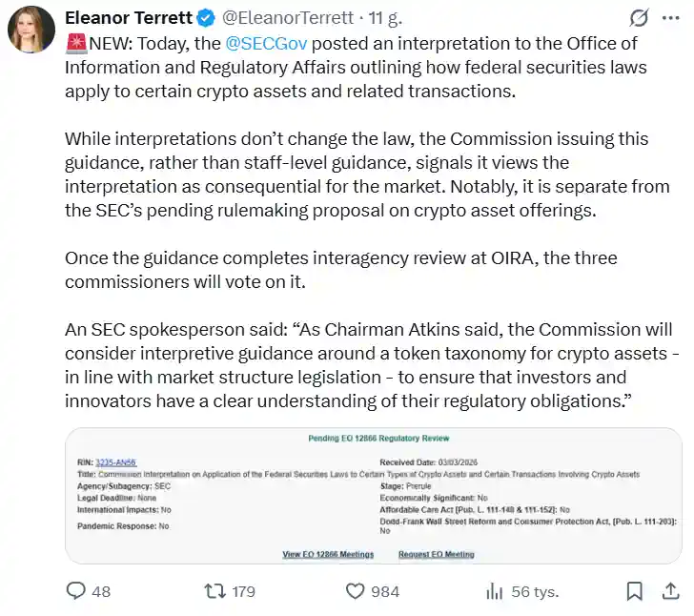
Task: Bookmark this post
Action: [634, 591]
